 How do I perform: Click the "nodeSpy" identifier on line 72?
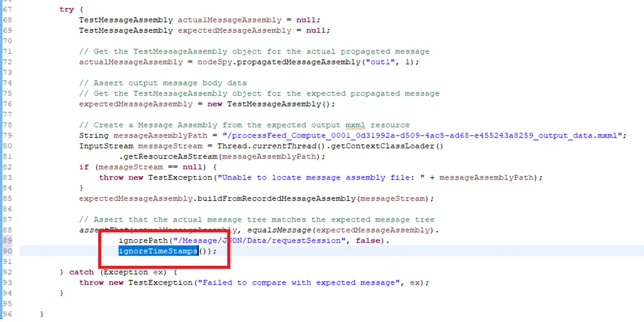pyautogui.click(x=215, y=62)
